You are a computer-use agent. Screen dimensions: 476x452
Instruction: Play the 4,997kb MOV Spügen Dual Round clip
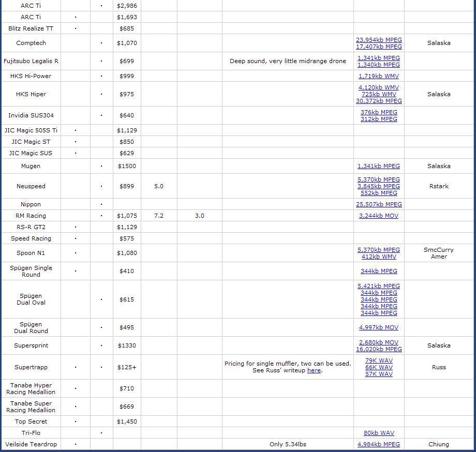pos(379,327)
